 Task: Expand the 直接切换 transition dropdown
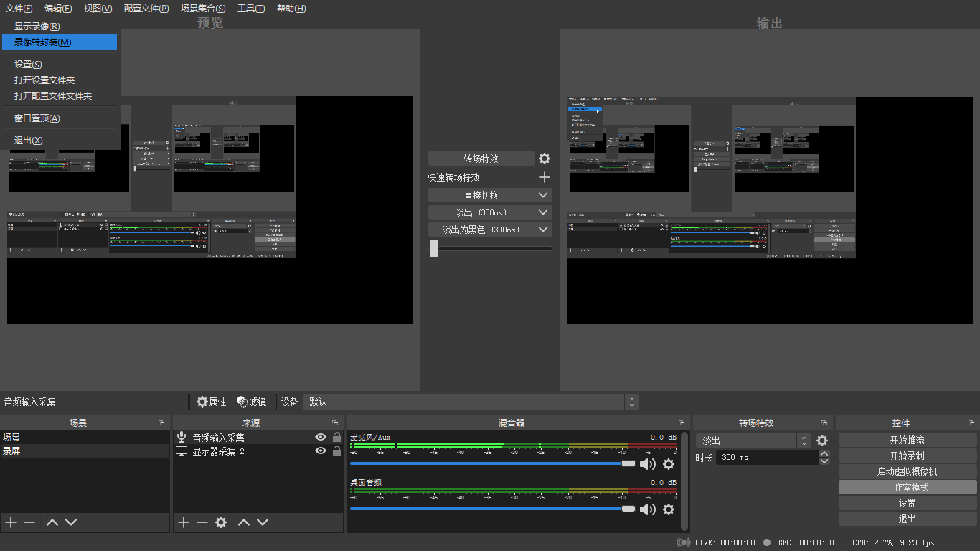(543, 195)
